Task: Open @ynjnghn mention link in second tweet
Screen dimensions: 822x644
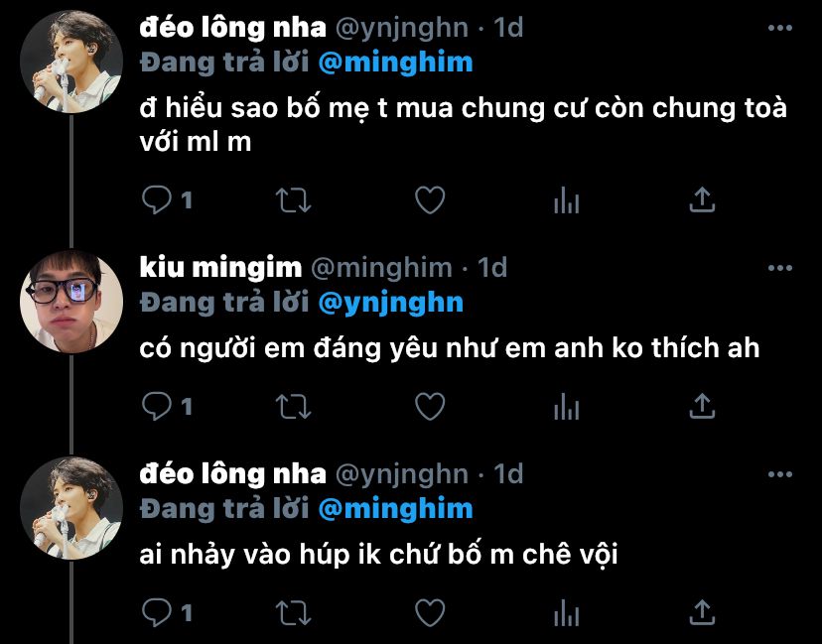Action: click(x=391, y=304)
